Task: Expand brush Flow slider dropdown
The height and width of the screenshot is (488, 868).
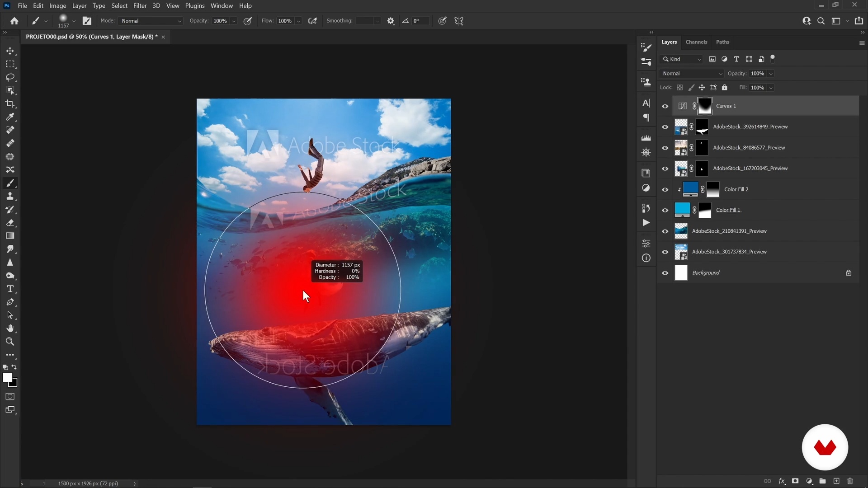Action: coord(298,21)
